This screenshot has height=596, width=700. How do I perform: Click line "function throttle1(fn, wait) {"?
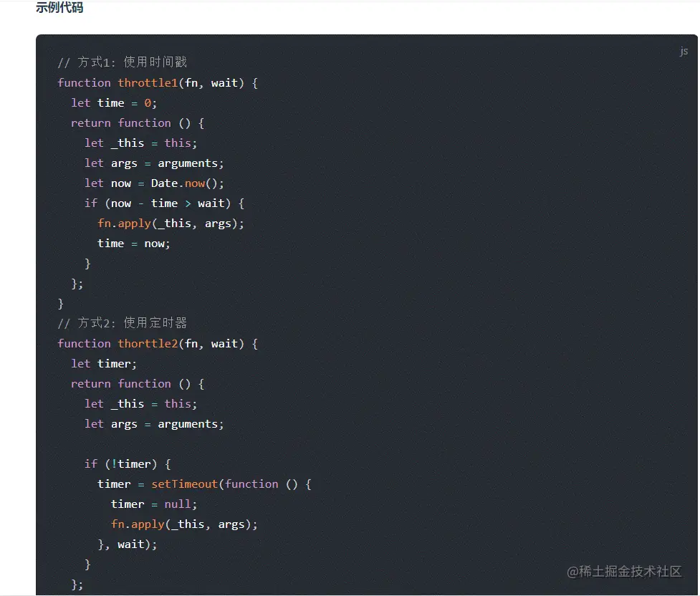(158, 83)
